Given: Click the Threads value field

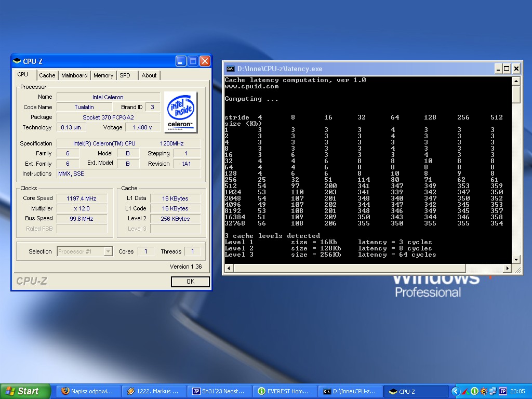Looking at the screenshot, I should pos(192,251).
